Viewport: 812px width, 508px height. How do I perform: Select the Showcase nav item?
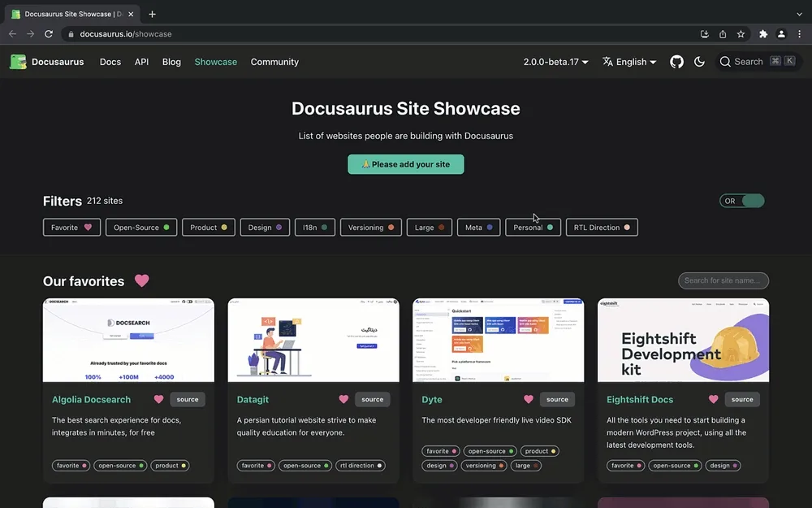point(215,62)
